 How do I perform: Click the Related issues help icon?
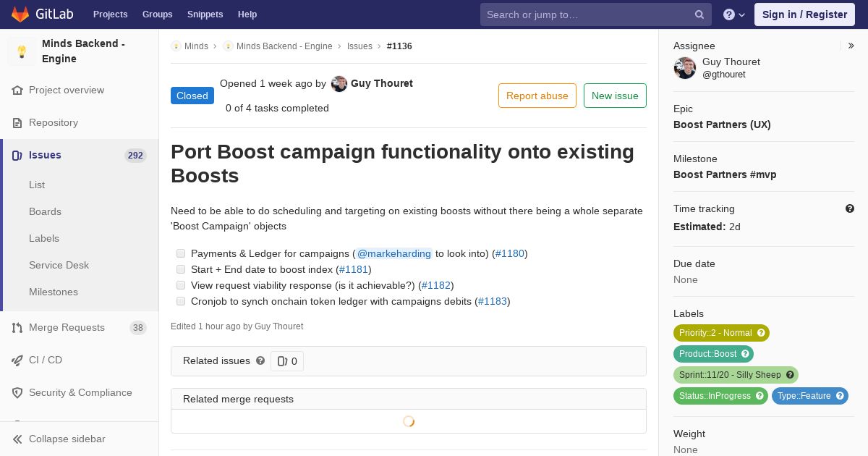point(260,360)
